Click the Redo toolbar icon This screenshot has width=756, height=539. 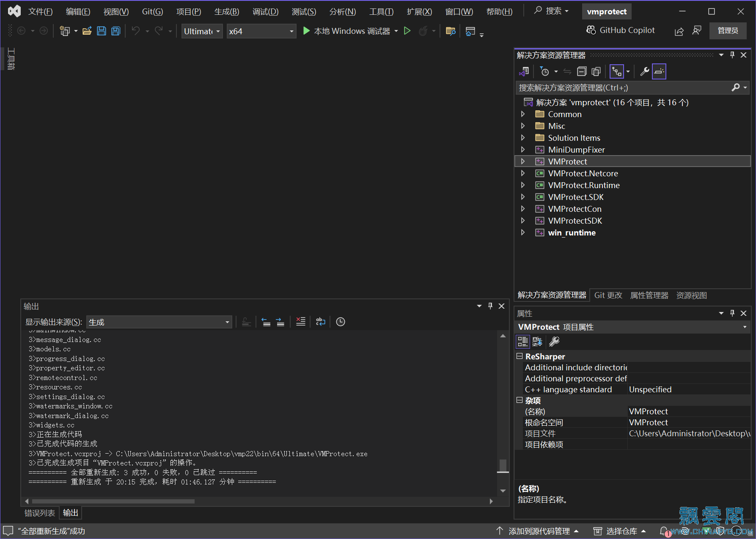(159, 31)
